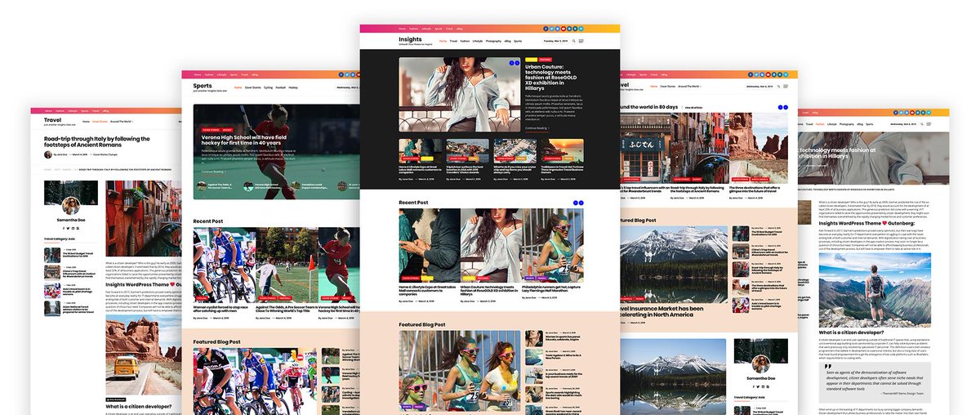Select Photography in Insights main navigation
The height and width of the screenshot is (415, 980).
[x=493, y=41]
